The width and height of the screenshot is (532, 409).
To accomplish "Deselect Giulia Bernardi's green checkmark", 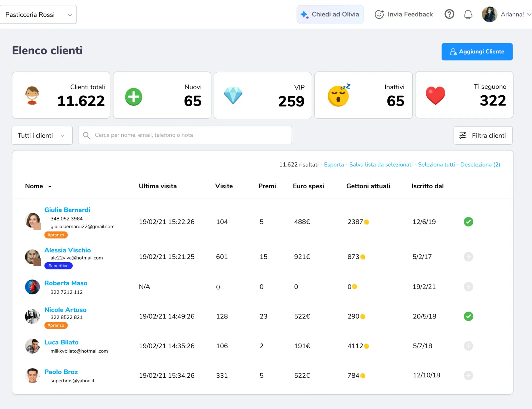I will (468, 222).
